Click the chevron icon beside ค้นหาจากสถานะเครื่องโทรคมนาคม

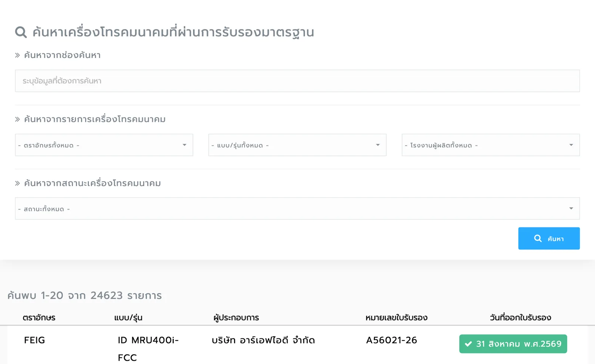pos(17,183)
